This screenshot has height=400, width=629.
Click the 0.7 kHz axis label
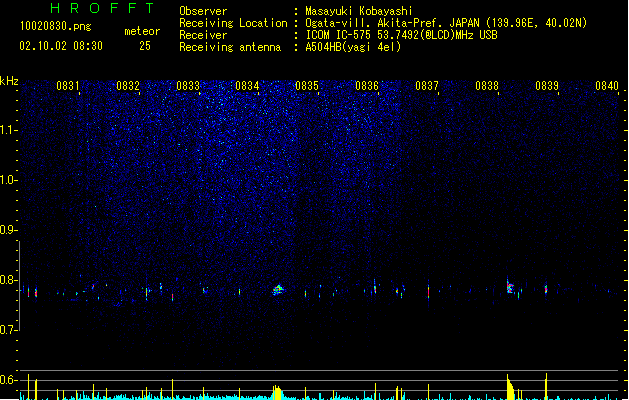[8, 330]
